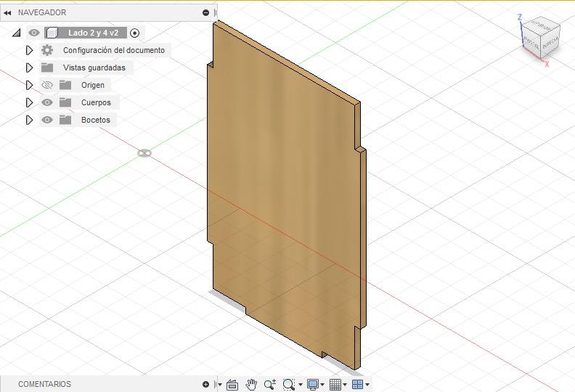Viewport: 575px width, 392px height.
Task: Click the Look At tool icon
Action: [x=232, y=385]
